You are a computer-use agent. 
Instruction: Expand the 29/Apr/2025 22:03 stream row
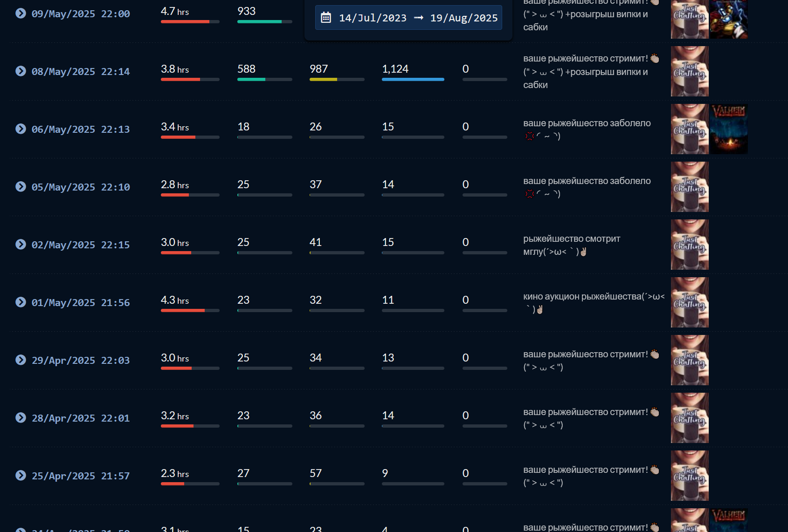pyautogui.click(x=21, y=360)
